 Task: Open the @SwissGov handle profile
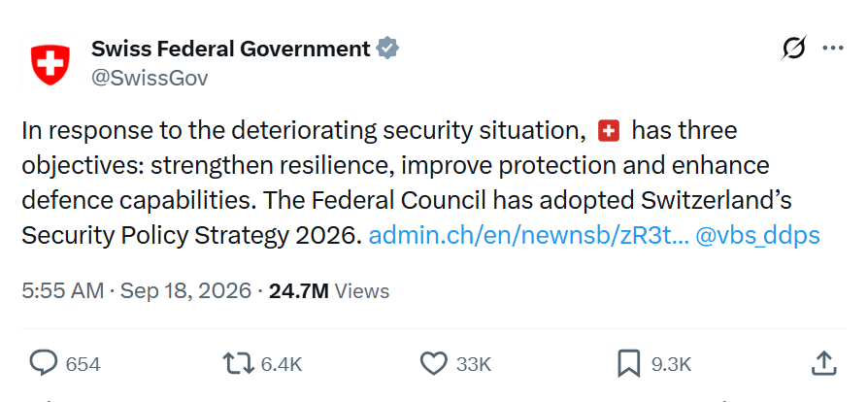coord(150,78)
